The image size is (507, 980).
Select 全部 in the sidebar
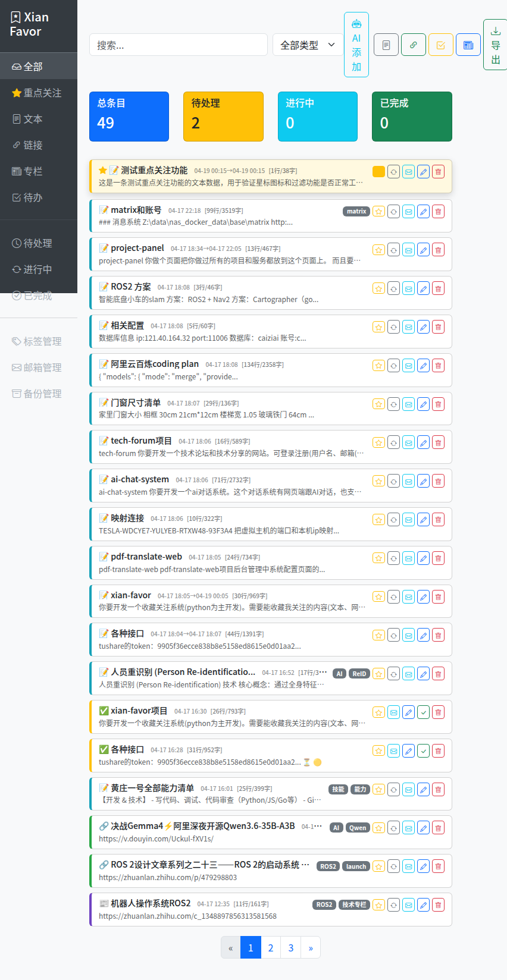(x=39, y=66)
